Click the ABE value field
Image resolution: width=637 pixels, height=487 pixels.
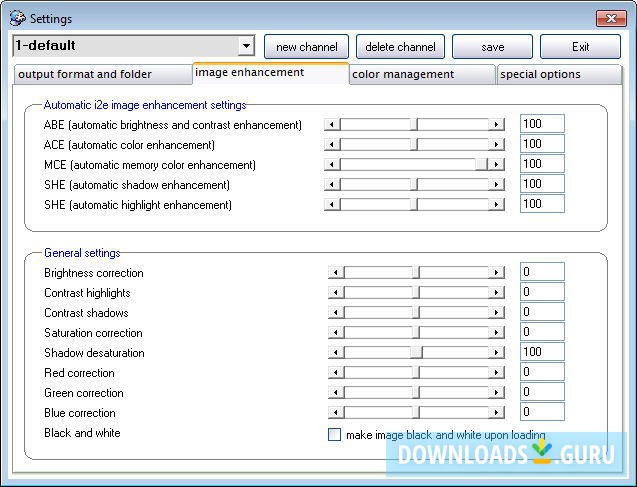click(x=542, y=123)
